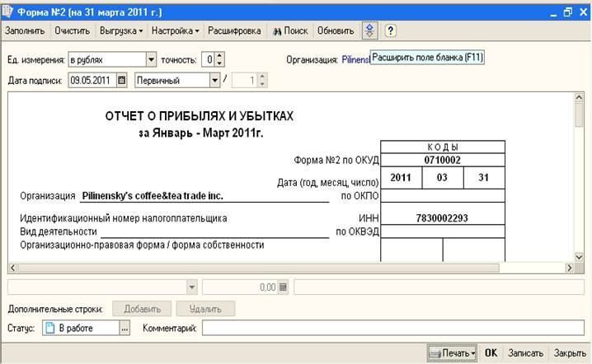This screenshot has width=592, height=364.
Task: Increase the correction number stepper
Action: coord(262,77)
